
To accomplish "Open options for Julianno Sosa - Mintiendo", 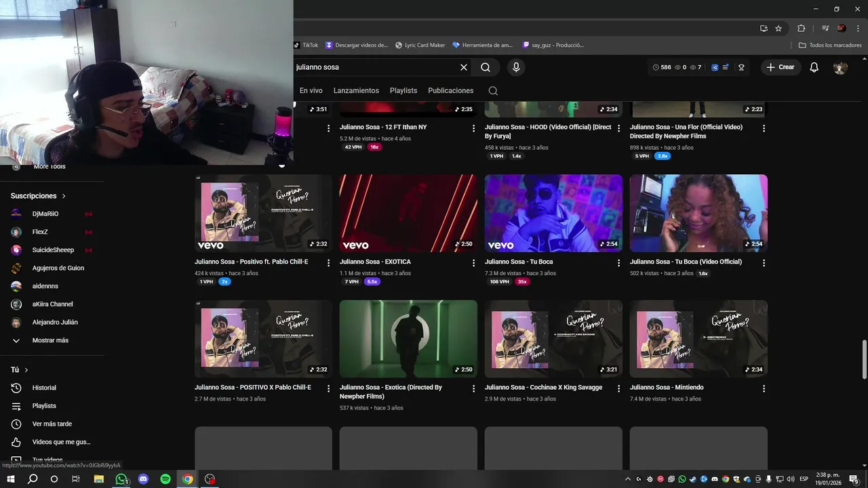I will click(x=764, y=389).
